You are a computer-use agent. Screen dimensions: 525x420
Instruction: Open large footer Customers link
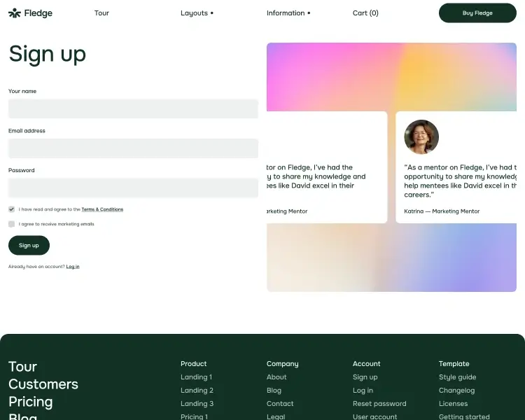click(43, 384)
